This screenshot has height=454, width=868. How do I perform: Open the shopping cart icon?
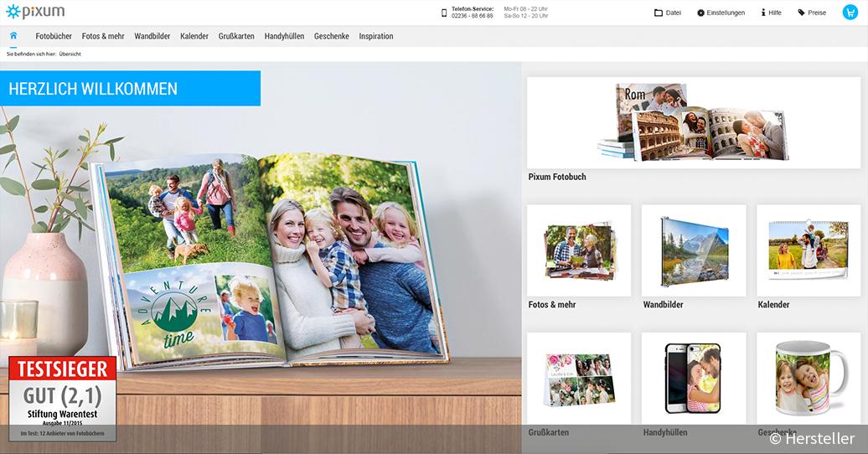click(x=850, y=13)
